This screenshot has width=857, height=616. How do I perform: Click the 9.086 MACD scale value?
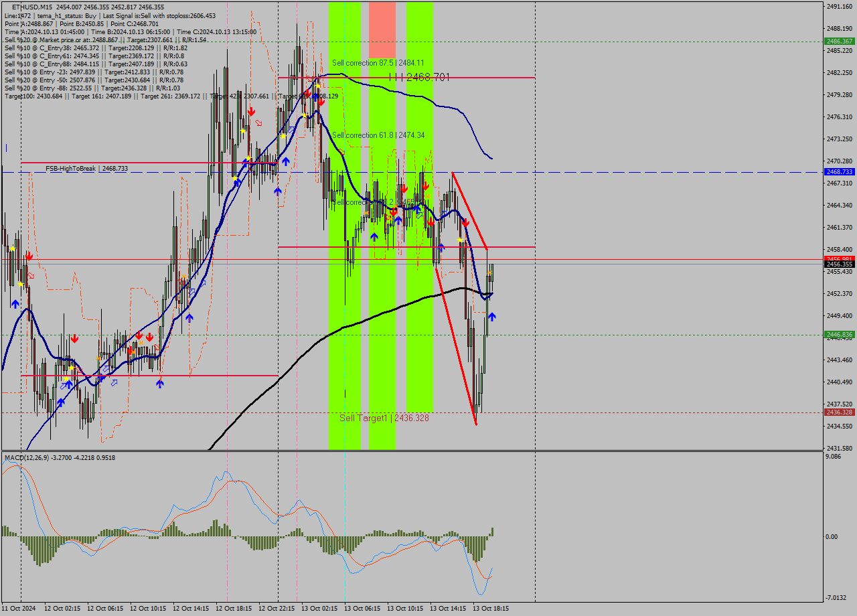pyautogui.click(x=835, y=457)
